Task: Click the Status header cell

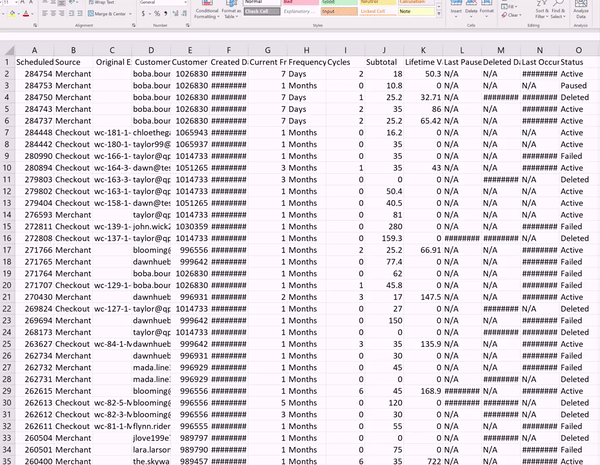Action: (579, 62)
